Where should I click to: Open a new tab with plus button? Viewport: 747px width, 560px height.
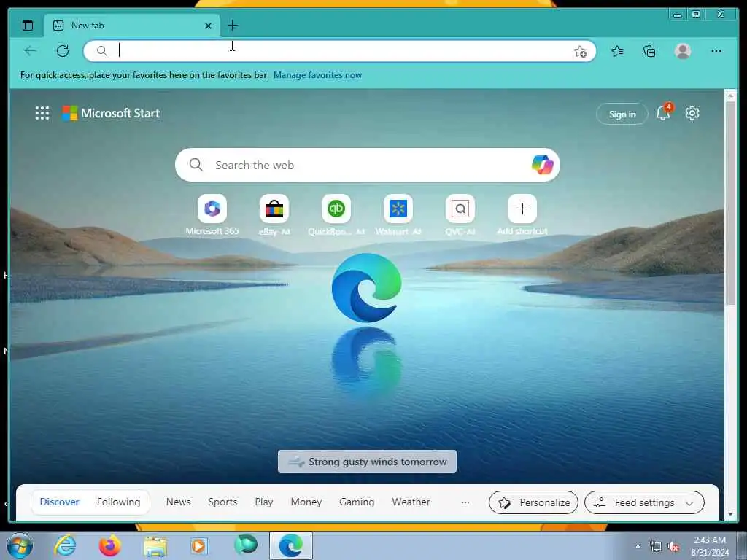pyautogui.click(x=233, y=26)
